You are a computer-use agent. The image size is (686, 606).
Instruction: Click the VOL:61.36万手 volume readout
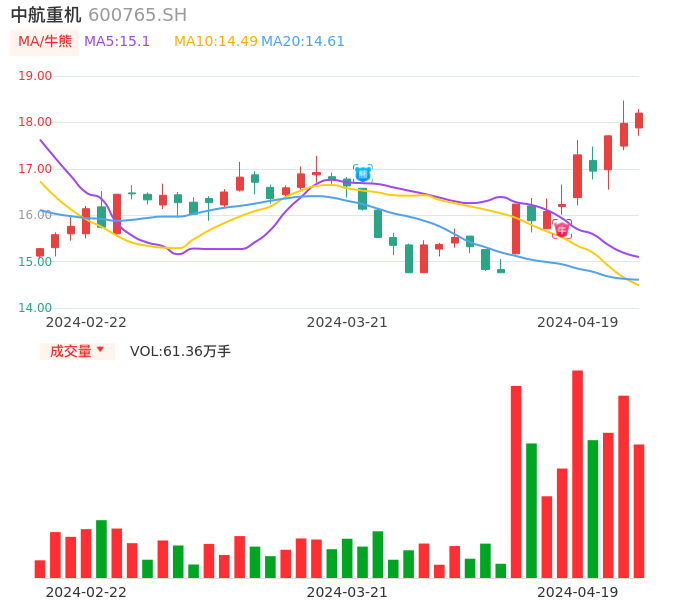(x=180, y=351)
